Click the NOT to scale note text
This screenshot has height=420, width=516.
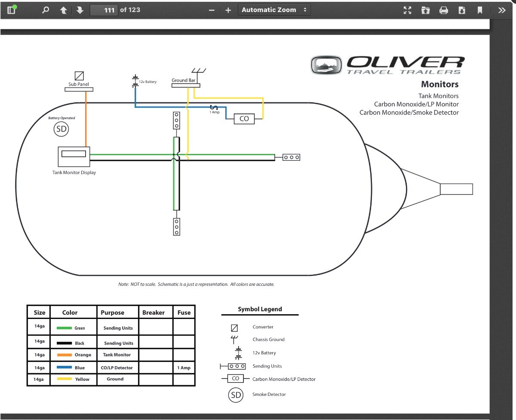(x=196, y=285)
